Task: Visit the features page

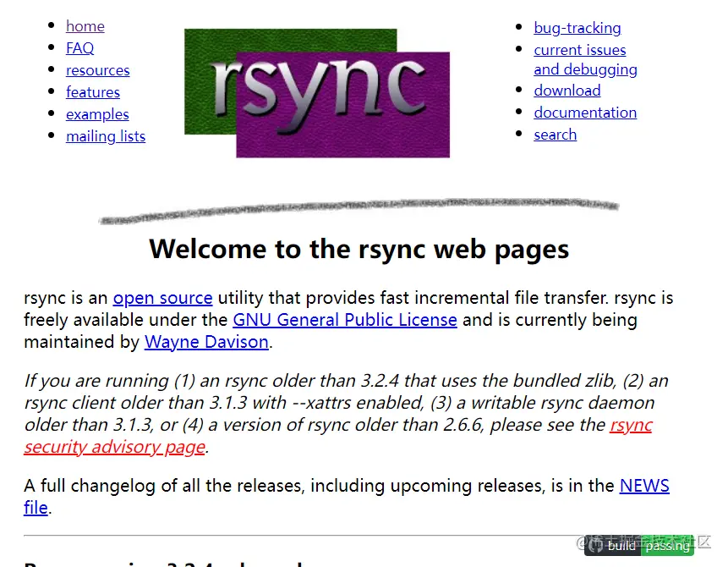Action: point(93,92)
